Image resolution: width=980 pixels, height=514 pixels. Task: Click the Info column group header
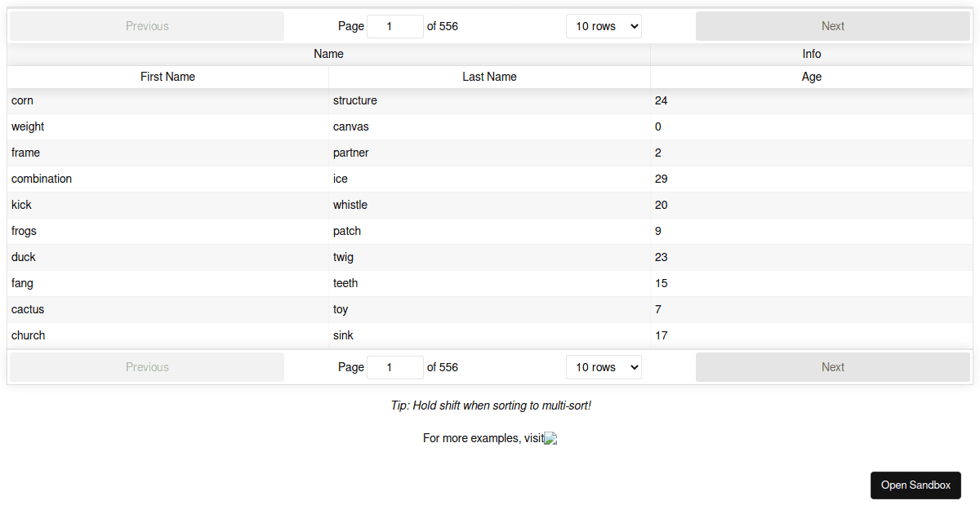(x=811, y=54)
